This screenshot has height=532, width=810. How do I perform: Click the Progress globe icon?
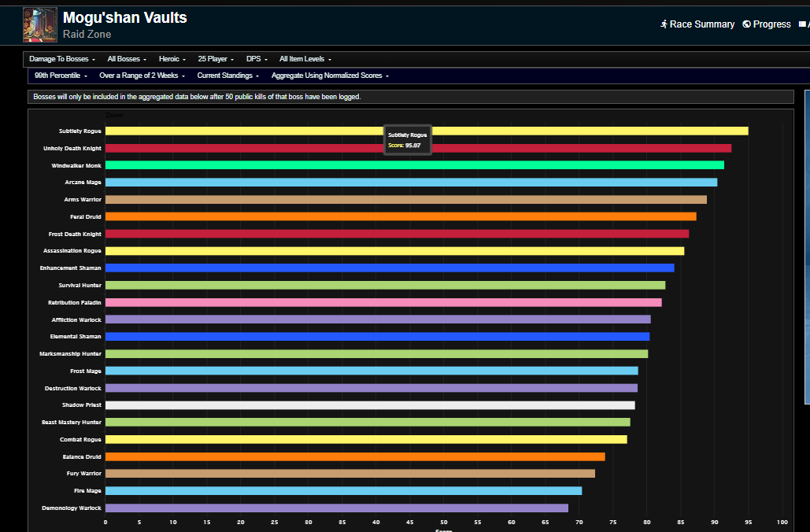coord(746,24)
